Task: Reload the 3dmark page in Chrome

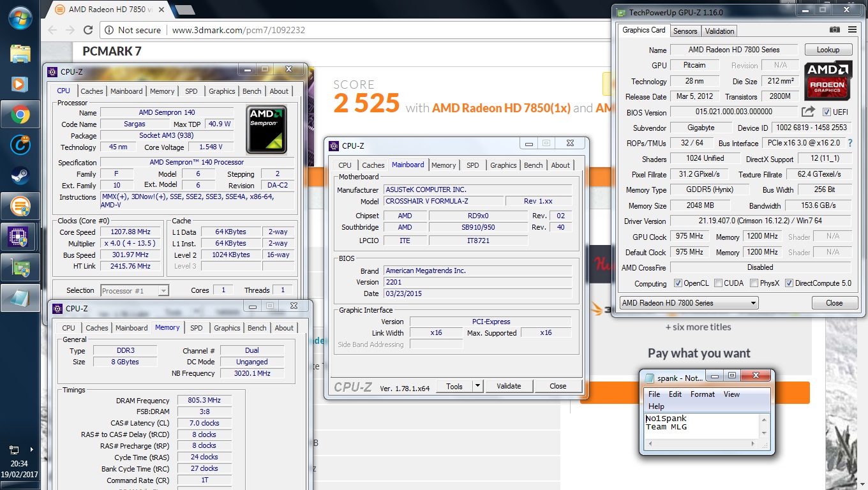Action: [88, 30]
